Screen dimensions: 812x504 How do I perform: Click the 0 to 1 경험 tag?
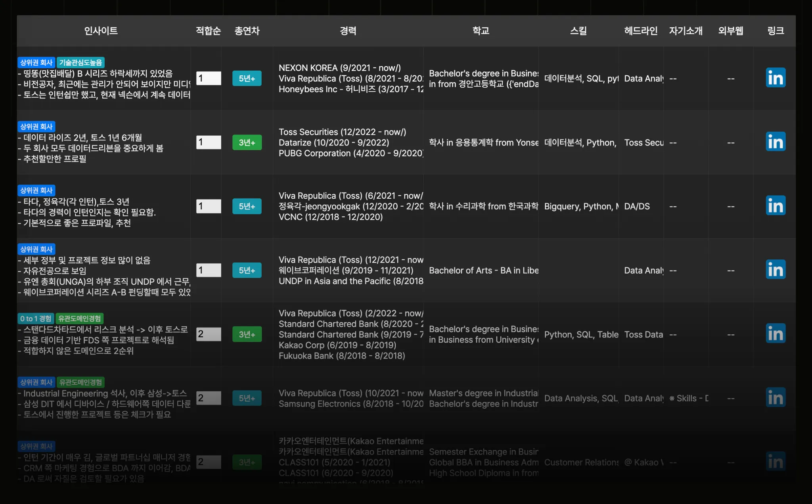point(36,318)
